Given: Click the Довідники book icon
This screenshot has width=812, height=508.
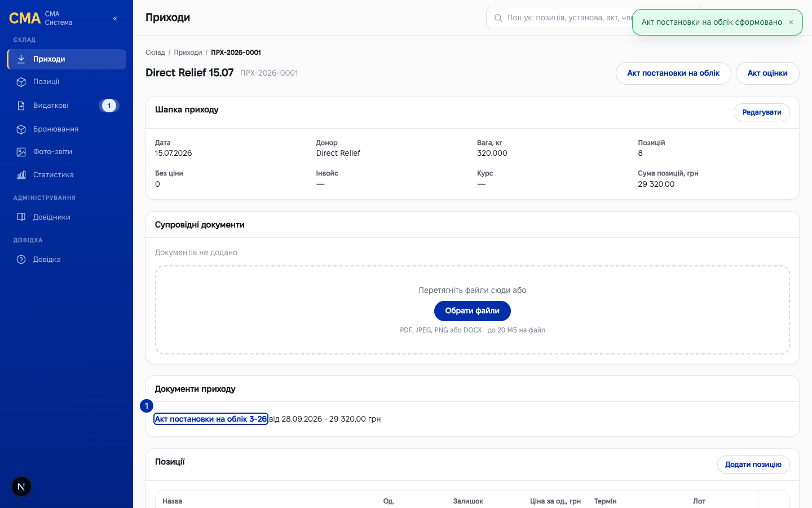Looking at the screenshot, I should pos(21,217).
